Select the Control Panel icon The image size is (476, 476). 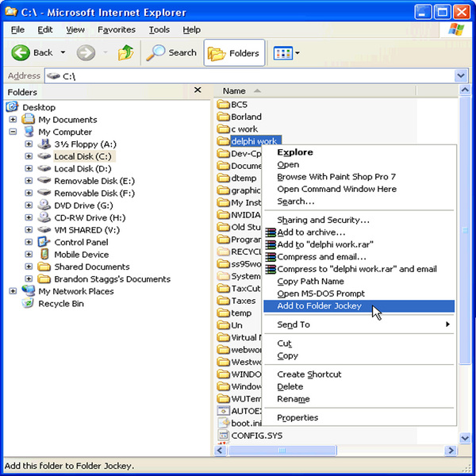pyautogui.click(x=44, y=242)
